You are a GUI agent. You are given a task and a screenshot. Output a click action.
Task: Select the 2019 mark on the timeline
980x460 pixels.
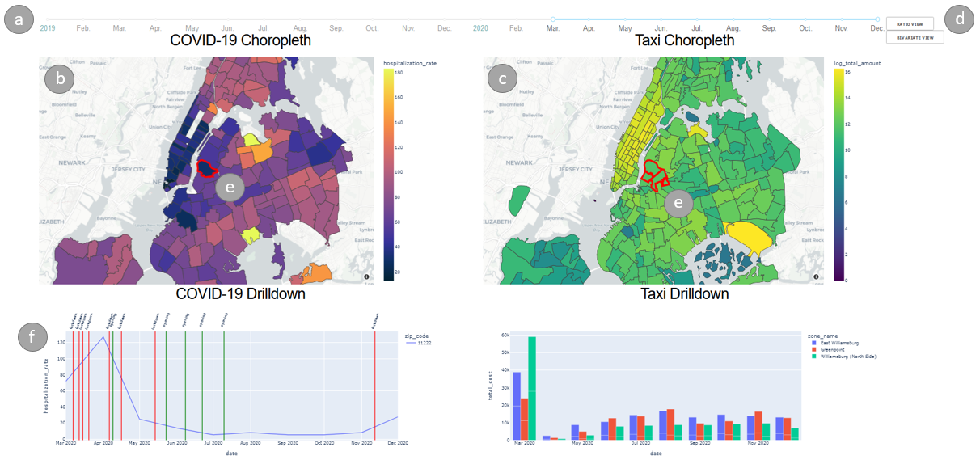click(48, 28)
